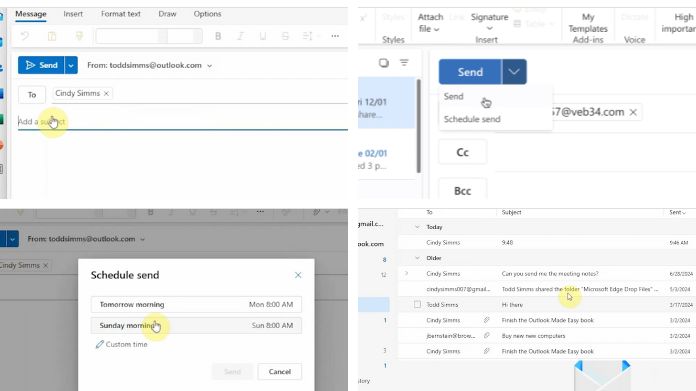696x391 pixels.
Task: Toggle Underline formatting in compose ribbon
Action: [x=263, y=36]
